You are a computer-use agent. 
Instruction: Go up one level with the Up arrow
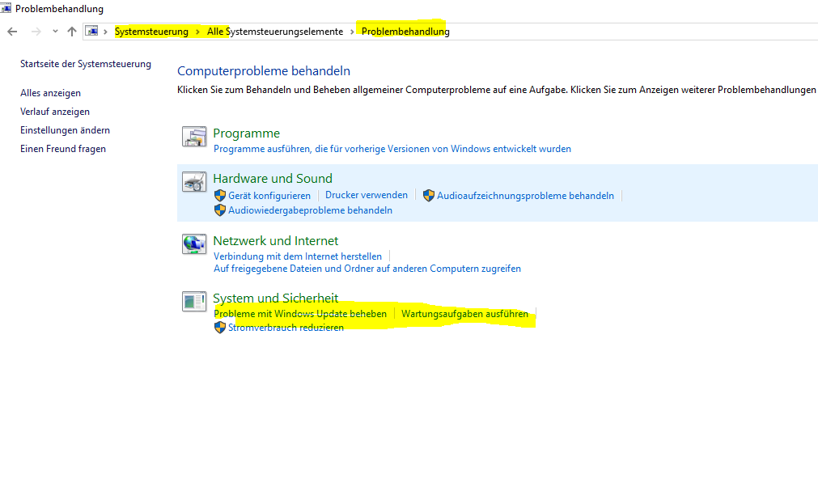click(72, 32)
